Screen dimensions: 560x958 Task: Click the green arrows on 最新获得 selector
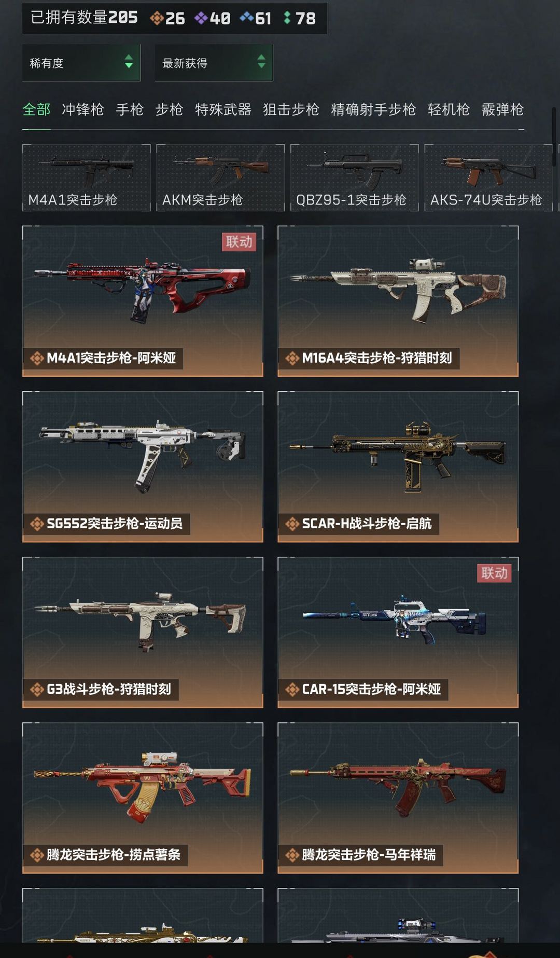[x=261, y=62]
